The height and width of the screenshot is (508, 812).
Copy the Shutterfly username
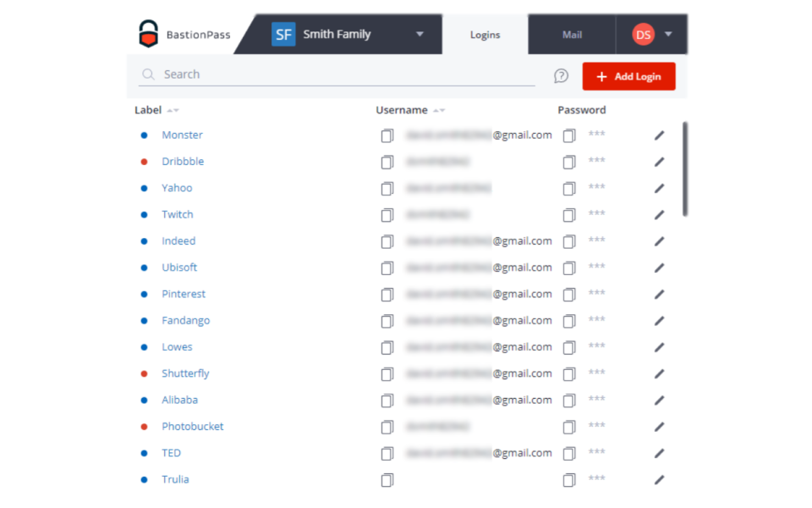pyautogui.click(x=387, y=373)
